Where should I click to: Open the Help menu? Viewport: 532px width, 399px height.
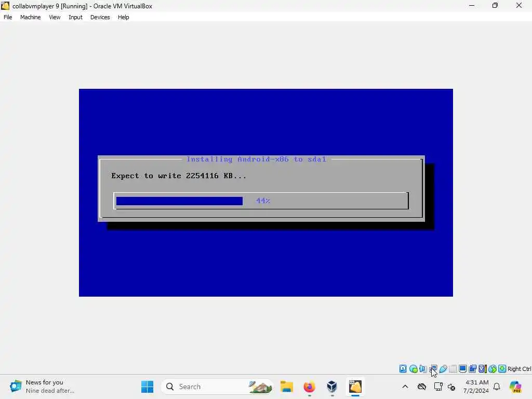pyautogui.click(x=124, y=17)
